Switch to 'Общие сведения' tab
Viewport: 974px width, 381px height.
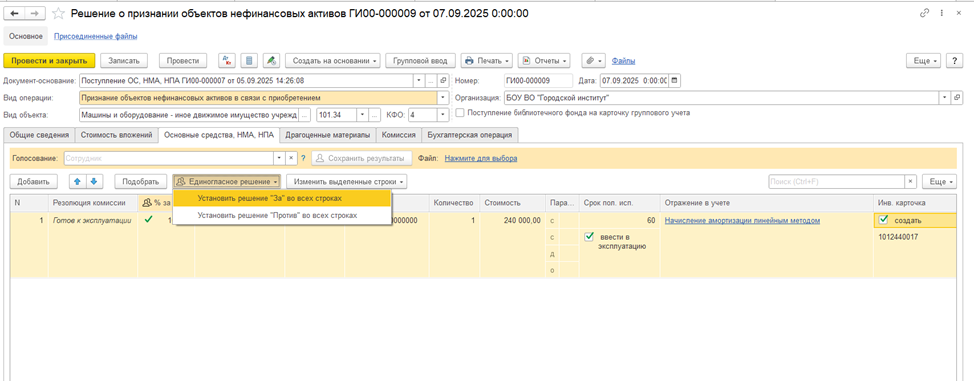pyautogui.click(x=39, y=135)
